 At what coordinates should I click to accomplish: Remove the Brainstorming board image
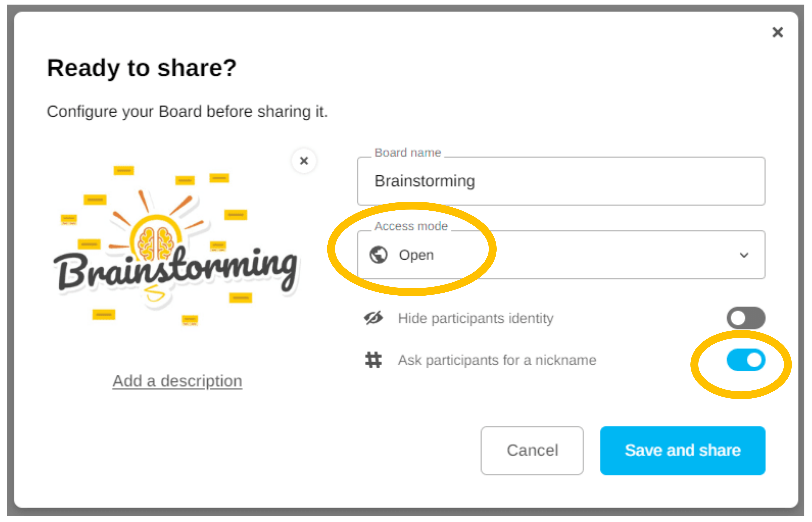pos(304,161)
